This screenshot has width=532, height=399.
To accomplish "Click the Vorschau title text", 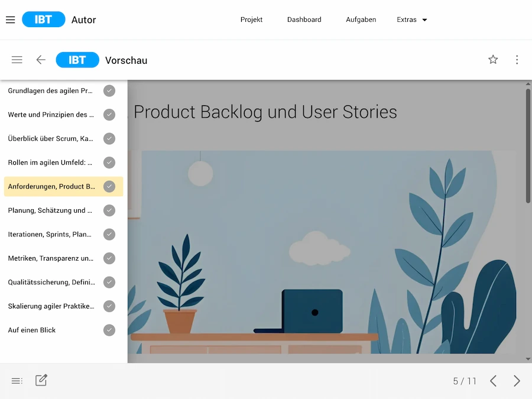I will click(126, 60).
